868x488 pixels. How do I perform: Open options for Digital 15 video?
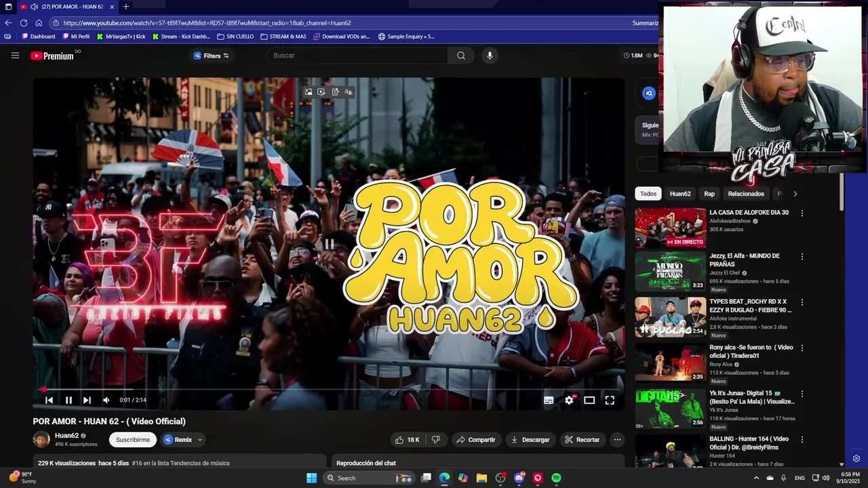coord(802,394)
